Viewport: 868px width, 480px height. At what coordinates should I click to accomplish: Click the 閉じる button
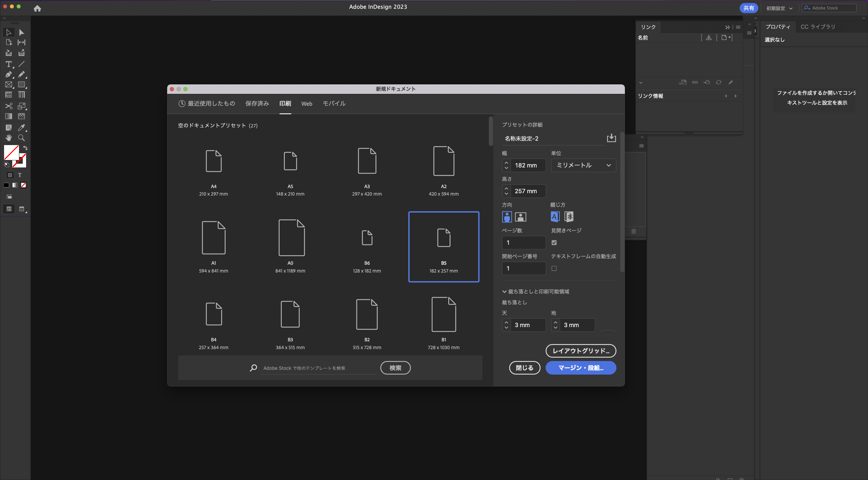(x=525, y=368)
